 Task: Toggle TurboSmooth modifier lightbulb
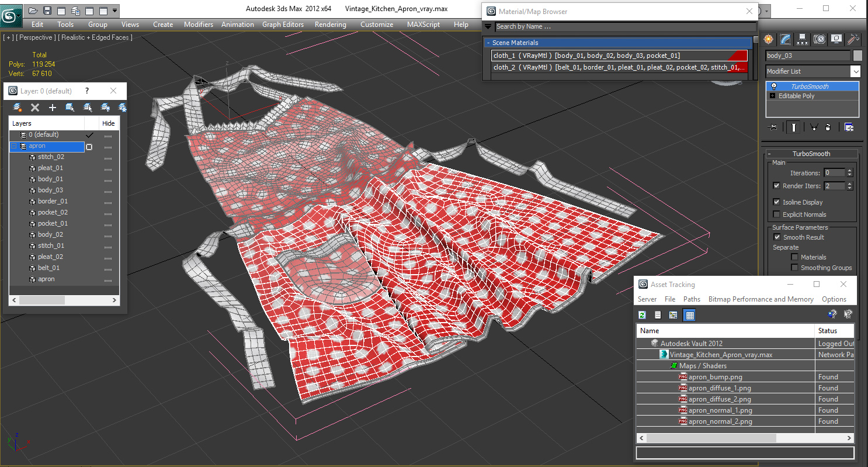774,87
